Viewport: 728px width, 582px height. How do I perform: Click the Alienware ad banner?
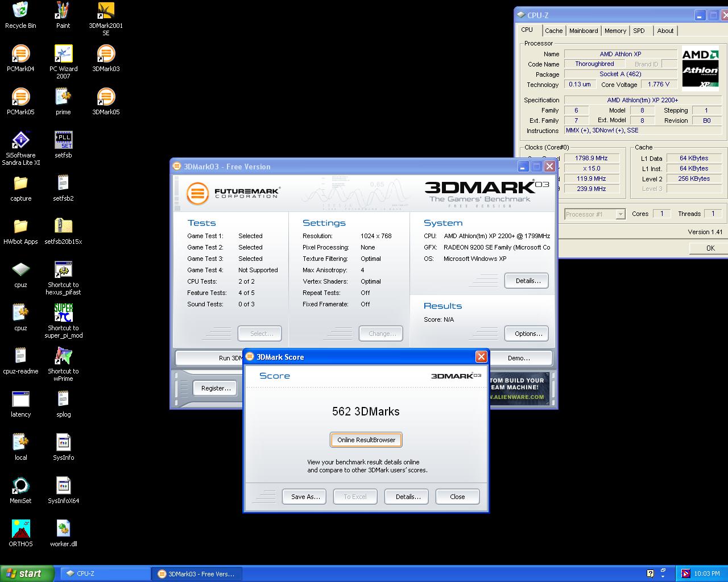click(519, 388)
